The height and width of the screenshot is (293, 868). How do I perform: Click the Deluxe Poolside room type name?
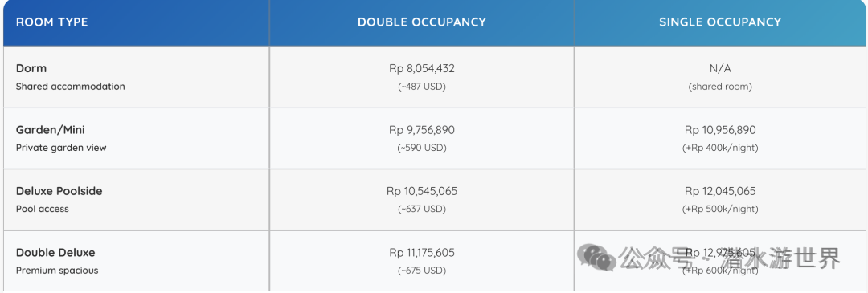click(59, 191)
